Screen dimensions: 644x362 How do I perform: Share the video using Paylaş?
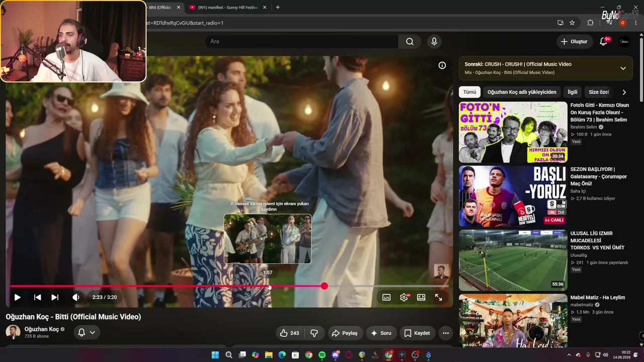coord(345,333)
